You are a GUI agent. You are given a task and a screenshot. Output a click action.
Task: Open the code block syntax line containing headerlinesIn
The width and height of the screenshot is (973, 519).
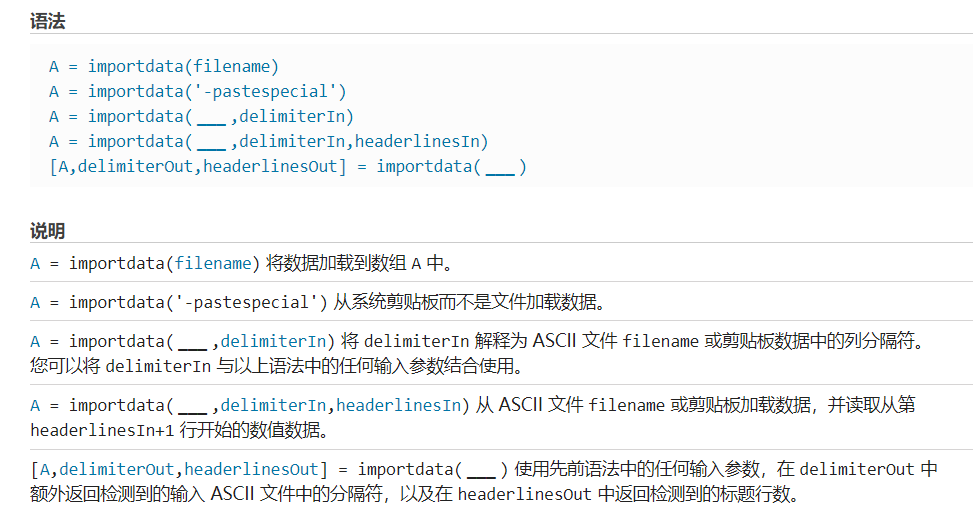[x=269, y=141]
